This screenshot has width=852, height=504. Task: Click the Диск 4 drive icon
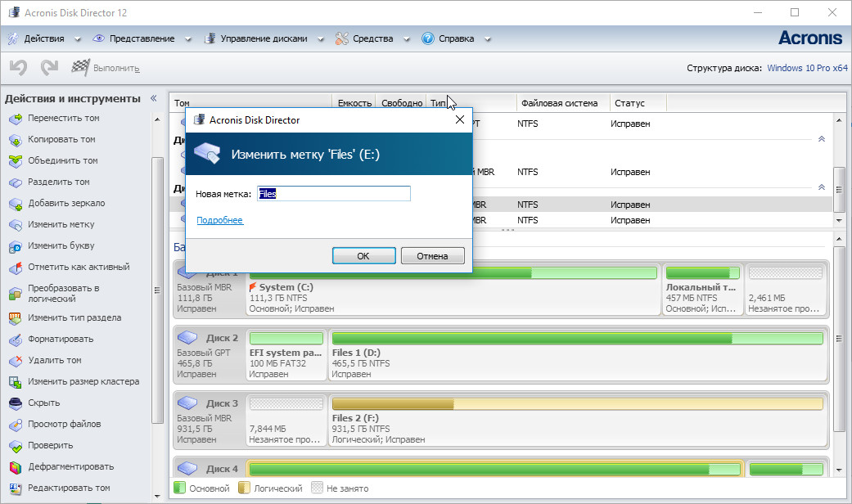click(187, 468)
